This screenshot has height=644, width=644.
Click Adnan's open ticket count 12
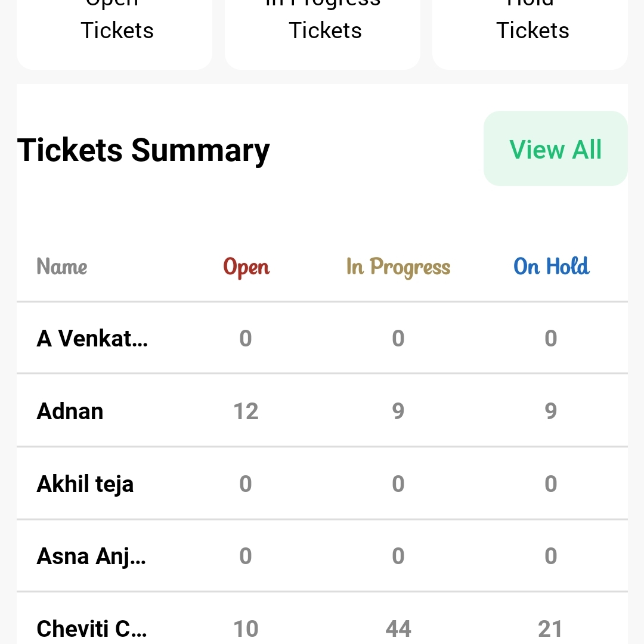(x=246, y=411)
